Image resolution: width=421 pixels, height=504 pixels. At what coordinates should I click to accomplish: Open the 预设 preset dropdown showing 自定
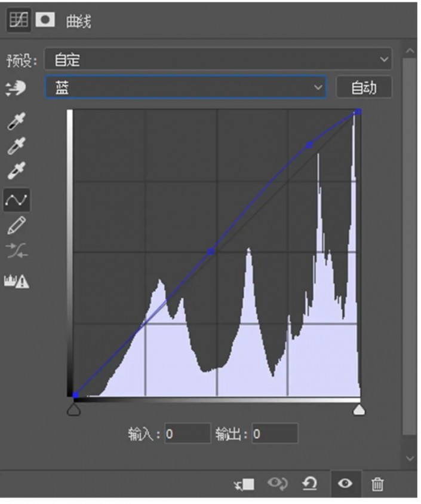[218, 59]
